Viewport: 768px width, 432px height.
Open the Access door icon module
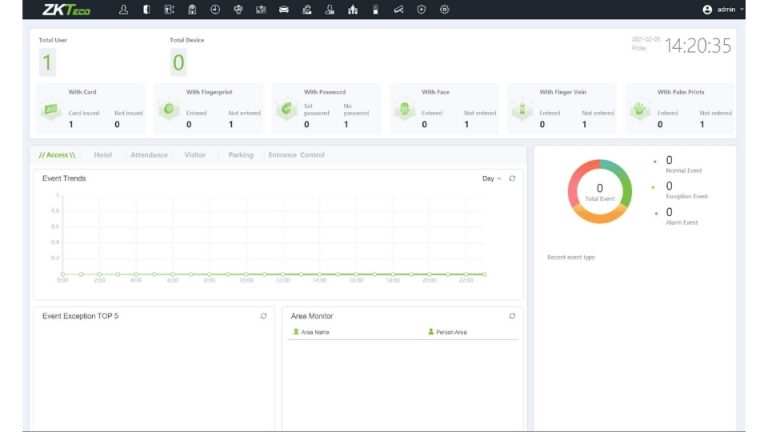146,9
